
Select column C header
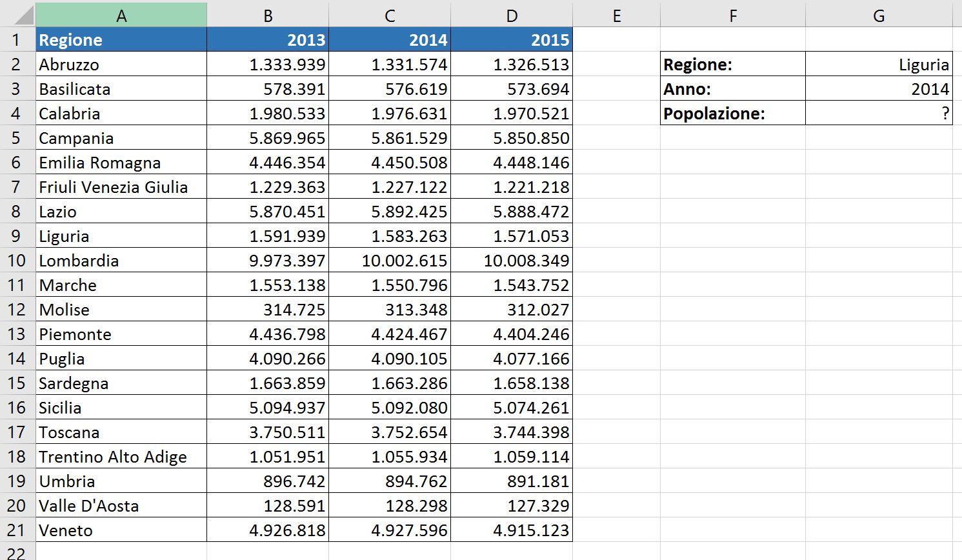pos(390,15)
